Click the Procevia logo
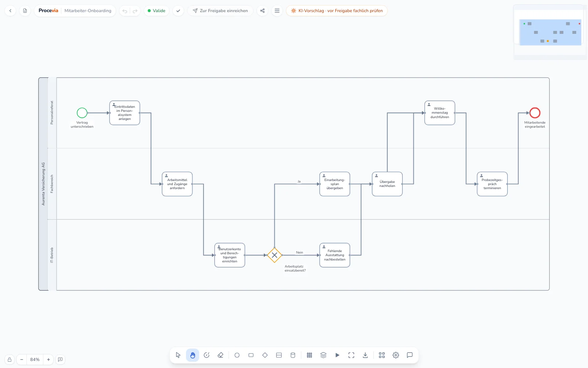Image resolution: width=588 pixels, height=368 pixels. 49,11
